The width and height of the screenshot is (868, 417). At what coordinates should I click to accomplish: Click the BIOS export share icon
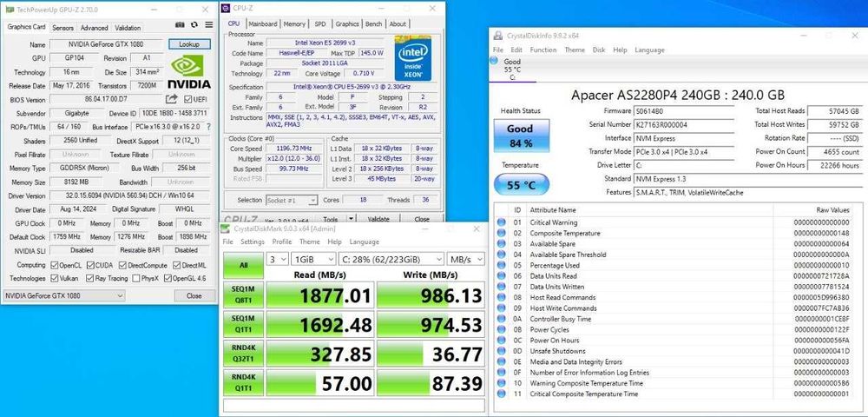(172, 99)
